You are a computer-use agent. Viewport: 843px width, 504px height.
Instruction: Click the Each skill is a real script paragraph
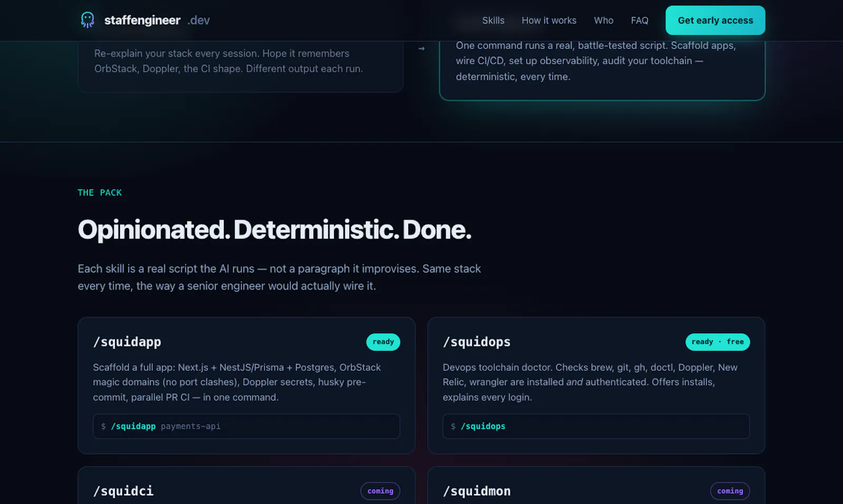click(x=279, y=278)
